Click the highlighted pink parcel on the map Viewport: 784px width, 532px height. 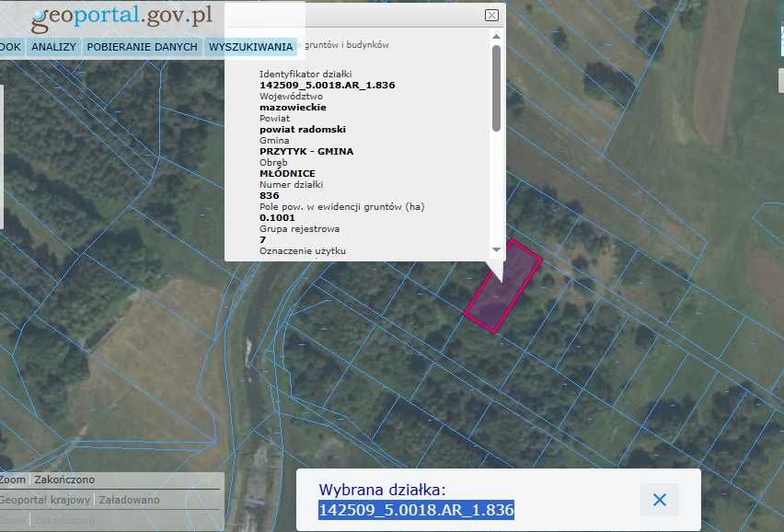coord(502,286)
